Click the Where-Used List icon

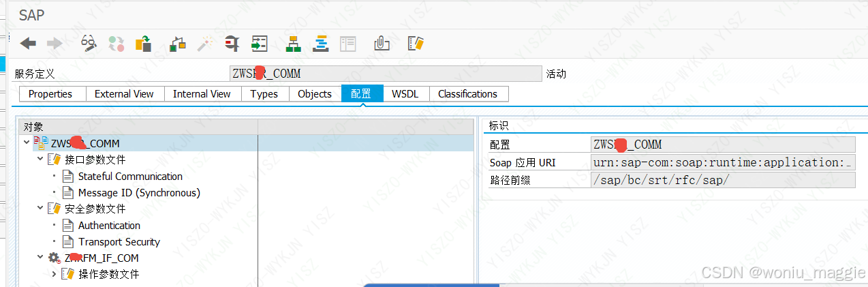point(232,44)
